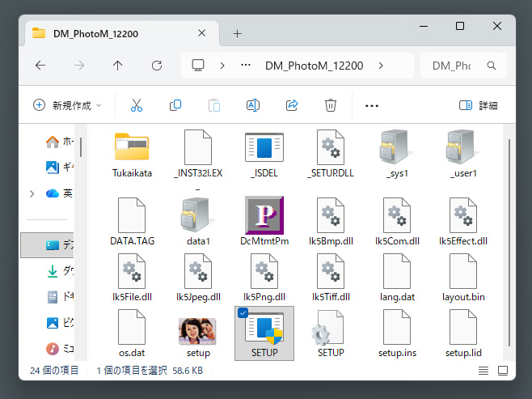This screenshot has height=399, width=532.
Task: Click the Cut scissors icon
Action: point(136,105)
